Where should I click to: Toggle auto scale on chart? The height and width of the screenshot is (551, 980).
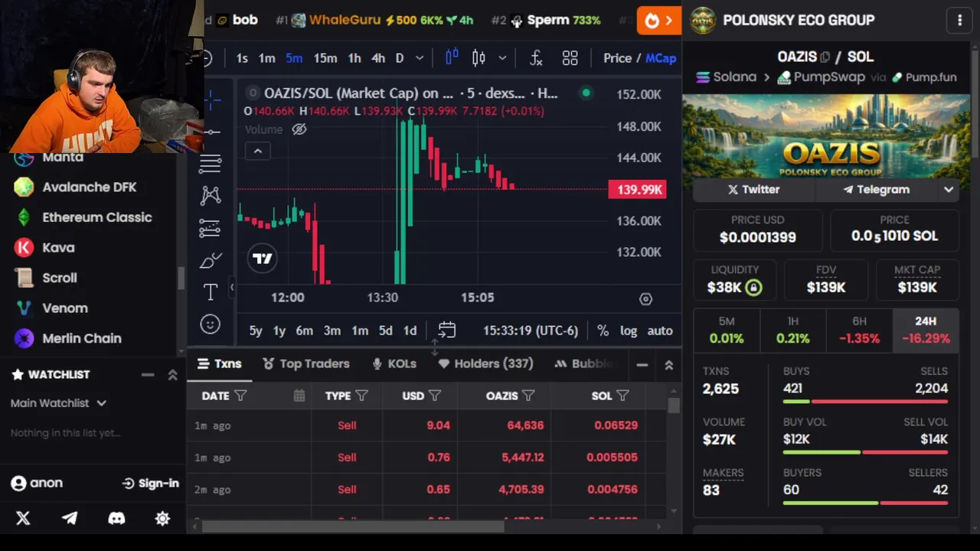660,331
